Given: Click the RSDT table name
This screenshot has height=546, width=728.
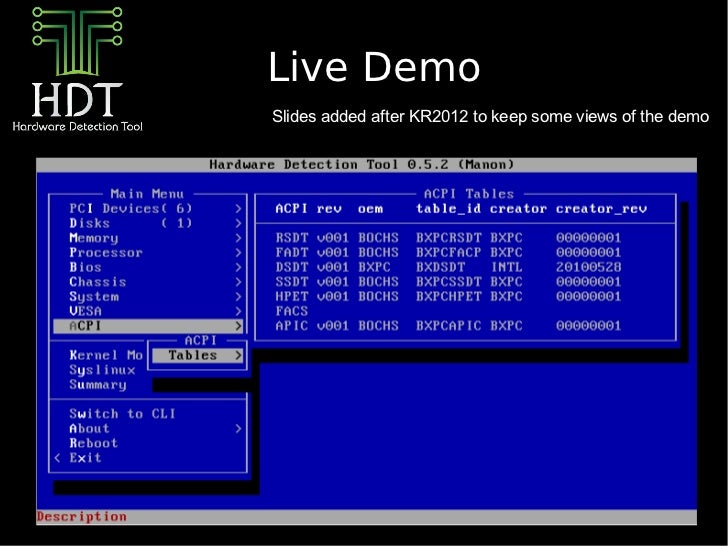Looking at the screenshot, I should [292, 238].
